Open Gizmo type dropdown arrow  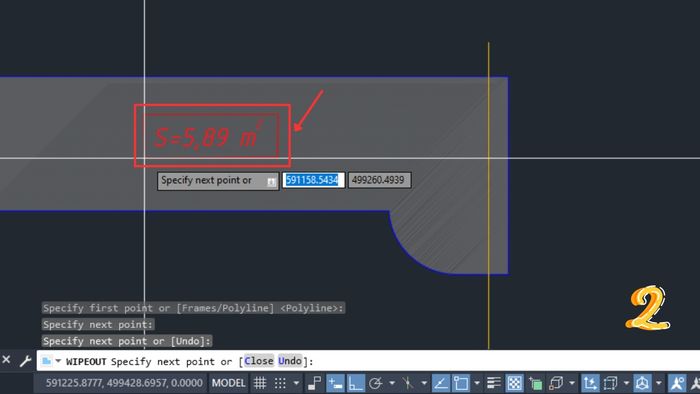pos(659,383)
